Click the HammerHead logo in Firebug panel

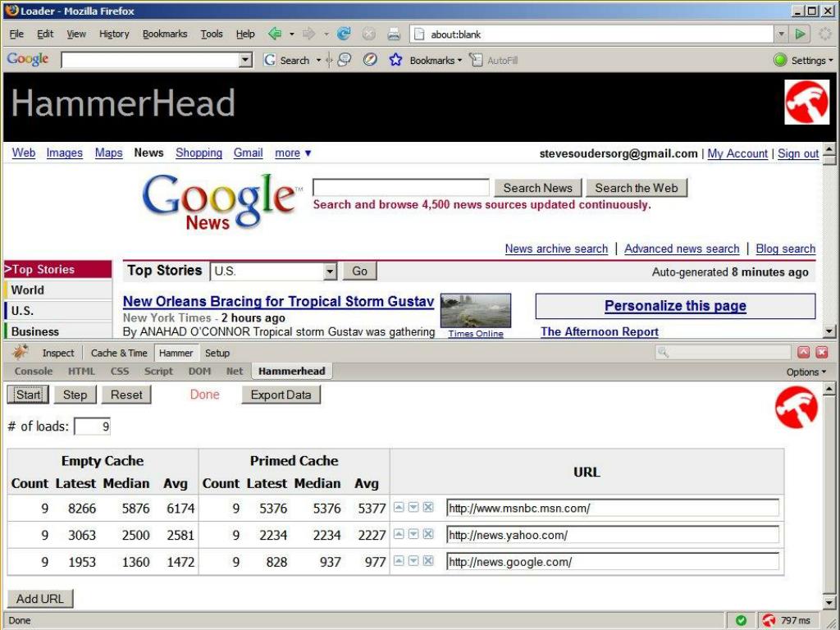click(x=796, y=408)
